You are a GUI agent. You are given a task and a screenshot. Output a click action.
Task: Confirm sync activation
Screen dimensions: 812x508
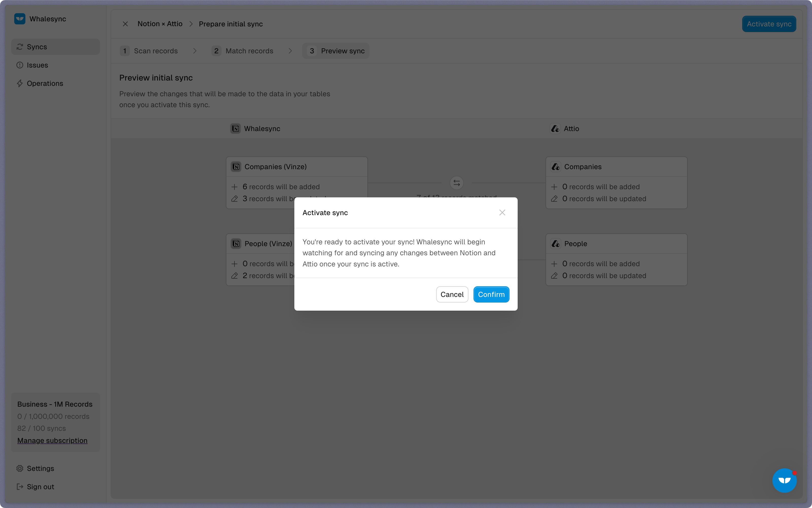491,294
